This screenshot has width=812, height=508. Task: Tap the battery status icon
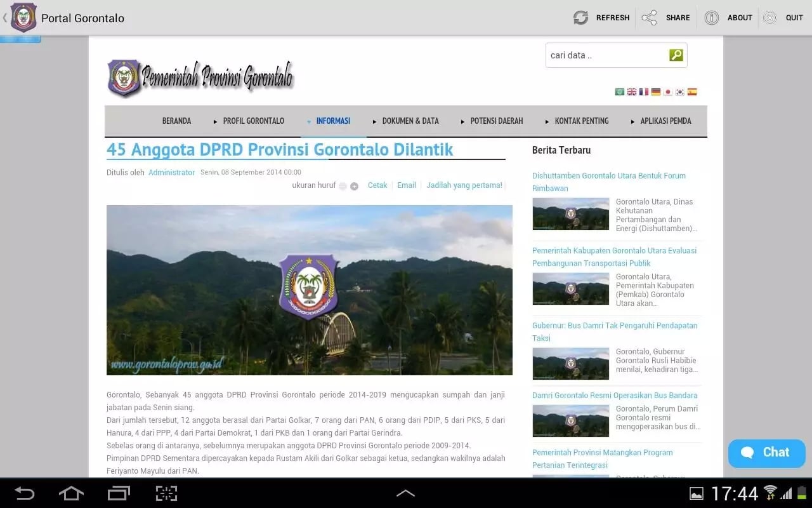click(802, 493)
